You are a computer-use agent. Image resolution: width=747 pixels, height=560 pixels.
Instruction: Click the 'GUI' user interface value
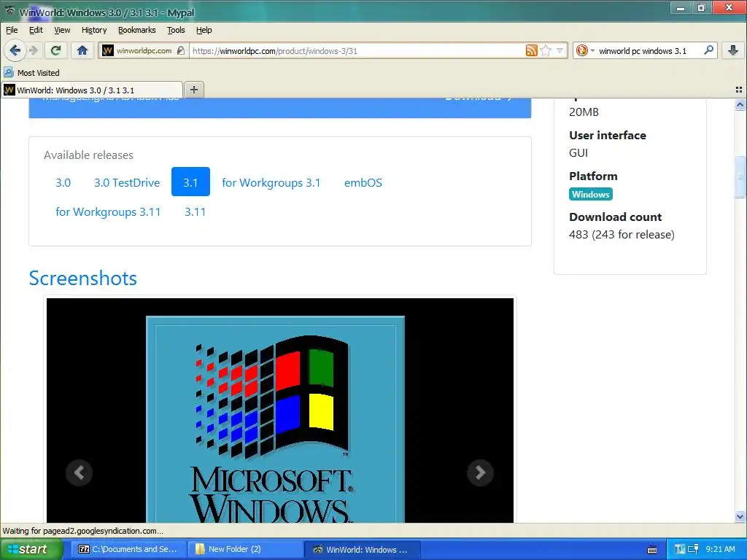[x=578, y=153]
